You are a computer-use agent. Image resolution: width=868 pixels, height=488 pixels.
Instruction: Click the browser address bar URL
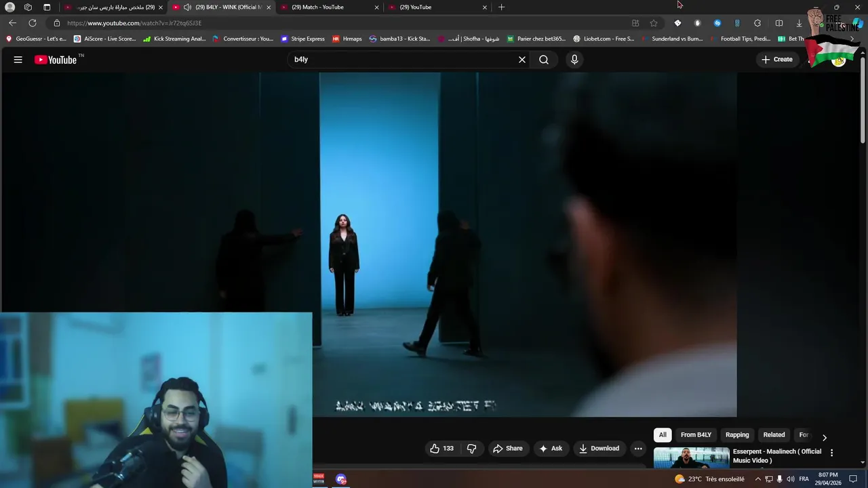pyautogui.click(x=134, y=23)
